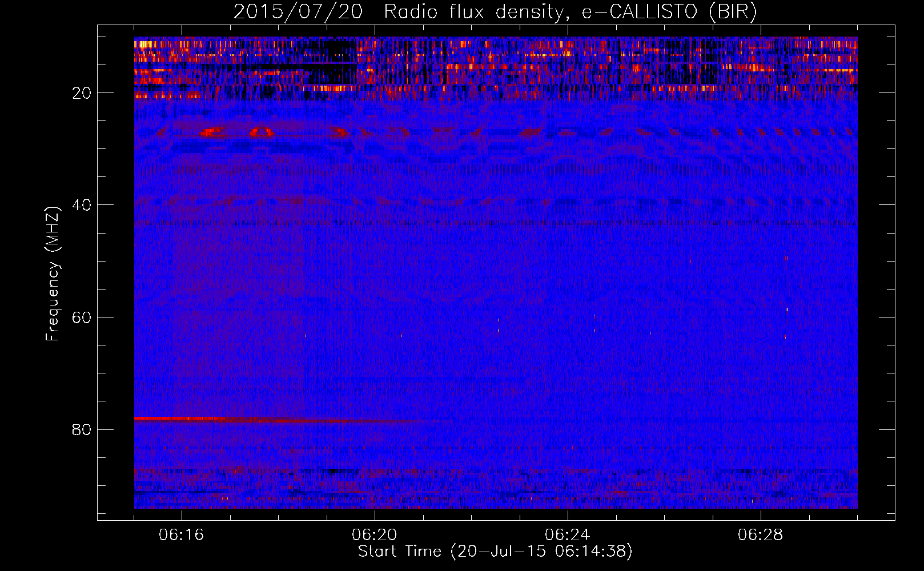Click the 20 MHz frequency tick label
Image resolution: width=924 pixels, height=571 pixels.
point(82,93)
